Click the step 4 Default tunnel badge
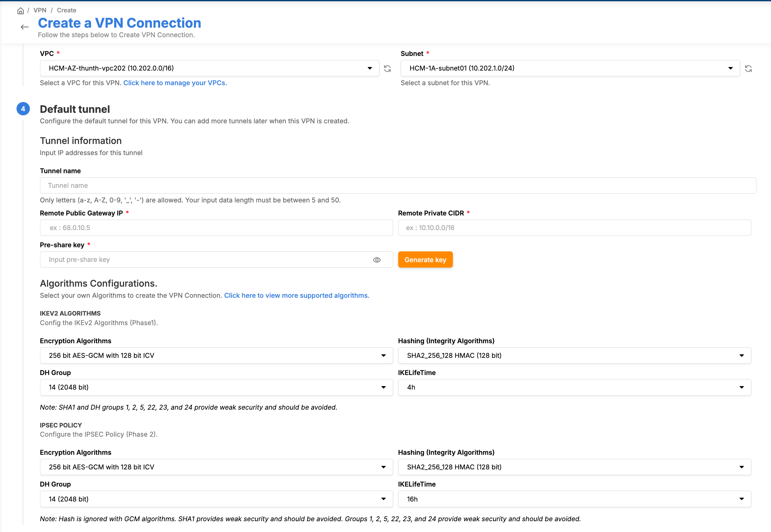Image resolution: width=771 pixels, height=532 pixels. (23, 109)
